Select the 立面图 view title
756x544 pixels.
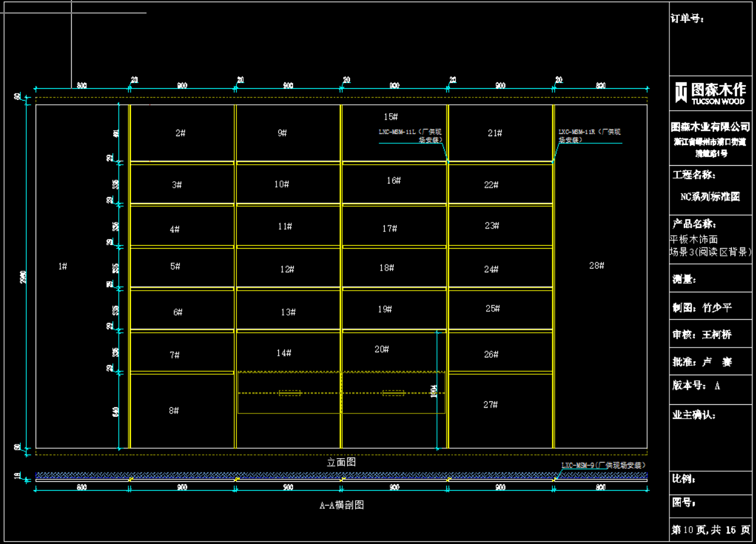[341, 462]
